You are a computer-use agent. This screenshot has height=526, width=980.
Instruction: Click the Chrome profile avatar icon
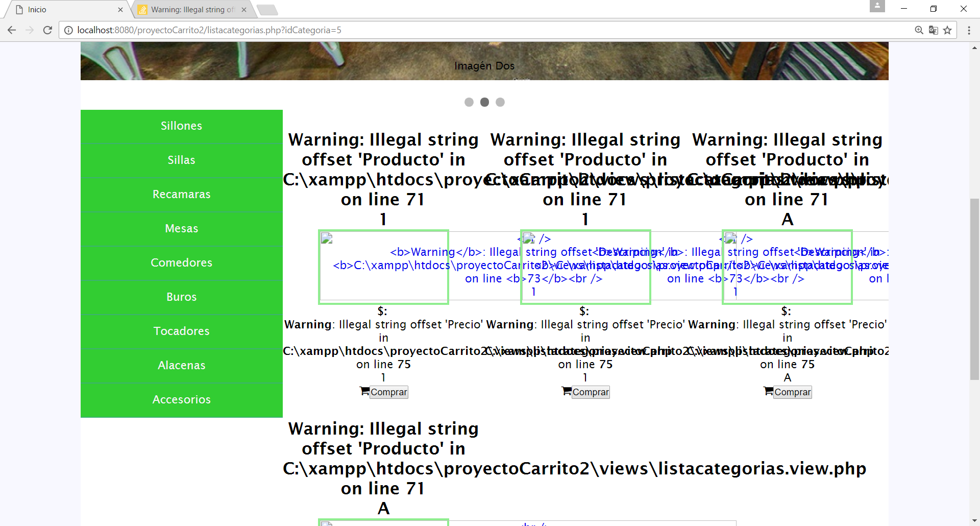(877, 6)
